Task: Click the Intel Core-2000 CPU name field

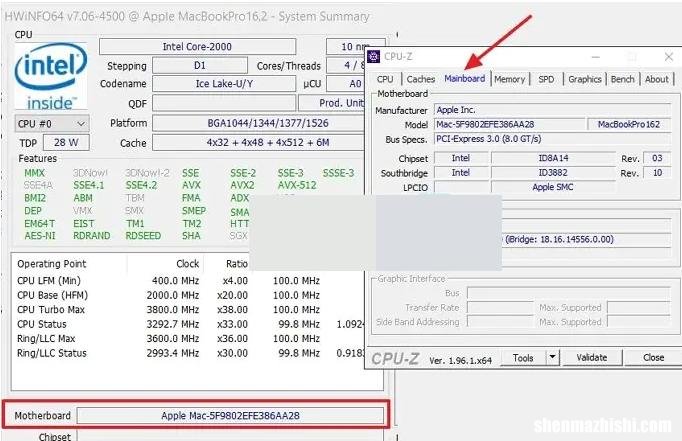Action: 197,47
